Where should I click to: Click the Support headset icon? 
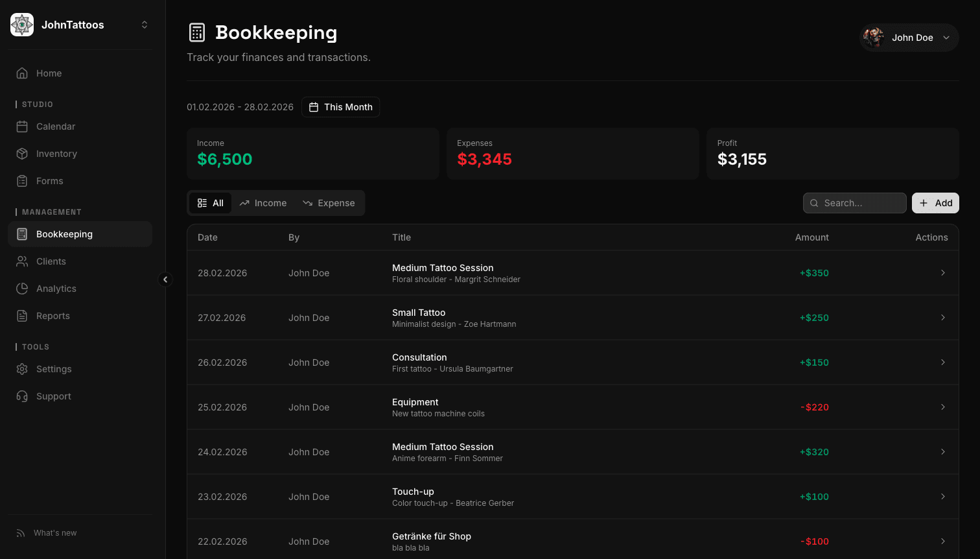point(22,396)
